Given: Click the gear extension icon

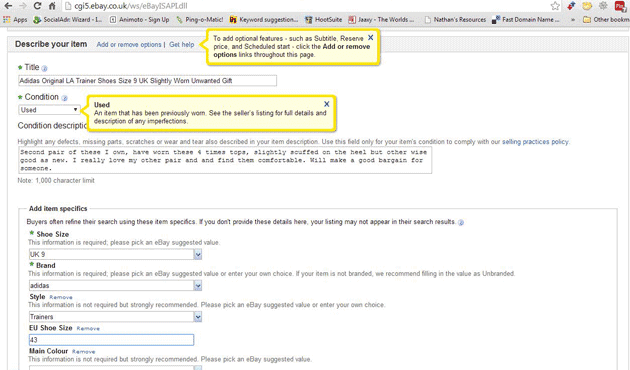Looking at the screenshot, I should coord(603,6).
